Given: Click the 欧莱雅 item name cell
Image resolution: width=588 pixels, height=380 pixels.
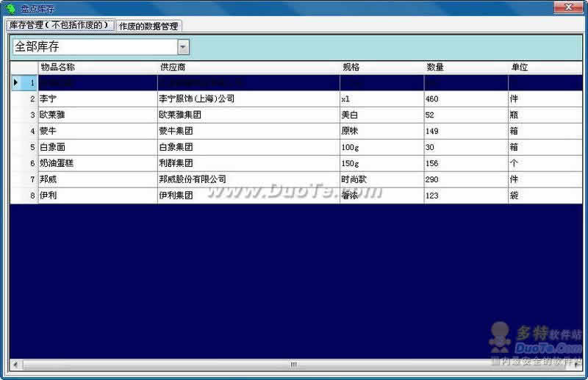Looking at the screenshot, I should pyautogui.click(x=98, y=115).
